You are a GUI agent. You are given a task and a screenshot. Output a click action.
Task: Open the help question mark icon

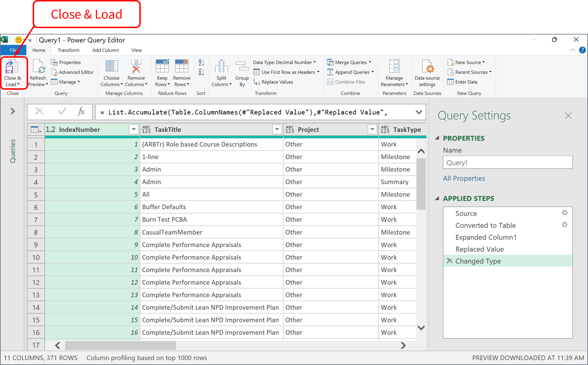(582, 50)
